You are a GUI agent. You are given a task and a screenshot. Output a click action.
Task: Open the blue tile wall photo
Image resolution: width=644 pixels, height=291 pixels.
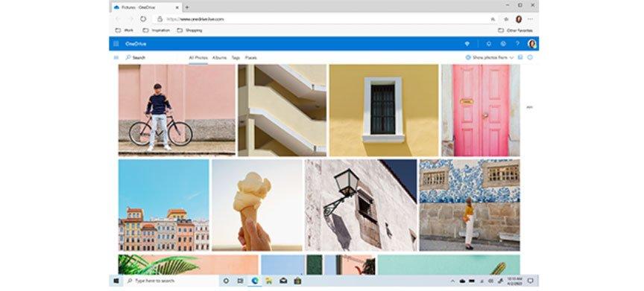pyautogui.click(x=470, y=205)
